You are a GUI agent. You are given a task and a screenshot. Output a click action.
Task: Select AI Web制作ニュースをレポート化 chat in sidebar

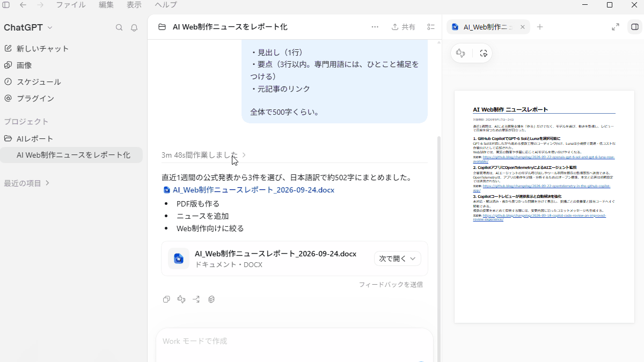(x=71, y=155)
